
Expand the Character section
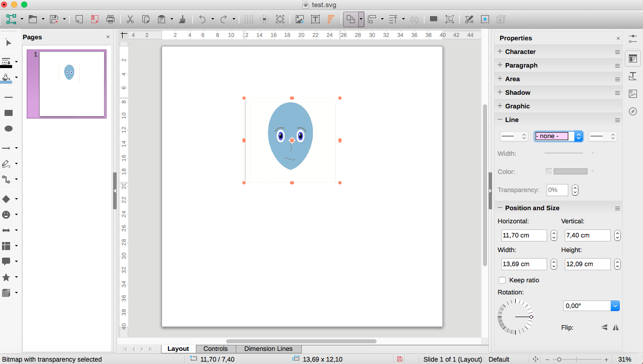tap(520, 51)
